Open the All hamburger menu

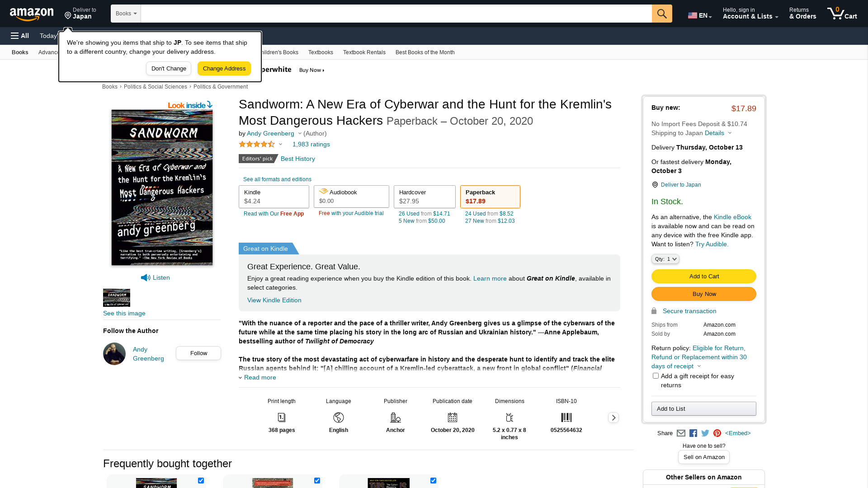pyautogui.click(x=20, y=36)
